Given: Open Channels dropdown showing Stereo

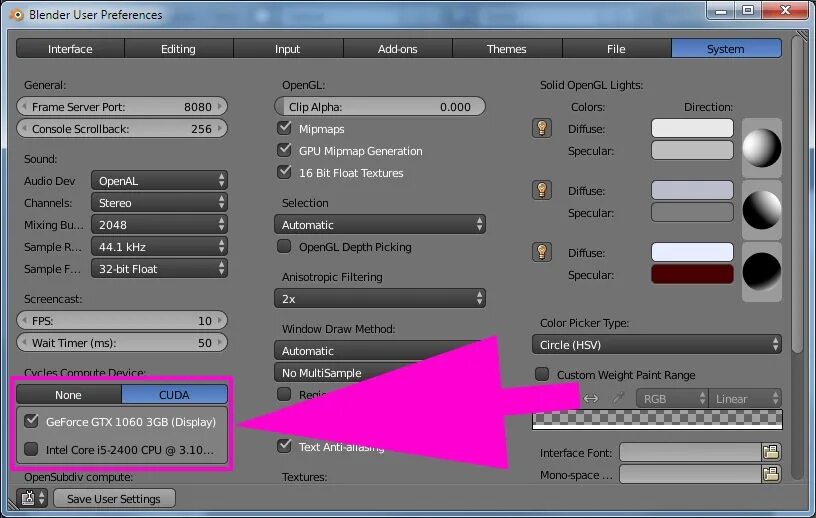Looking at the screenshot, I should (159, 203).
